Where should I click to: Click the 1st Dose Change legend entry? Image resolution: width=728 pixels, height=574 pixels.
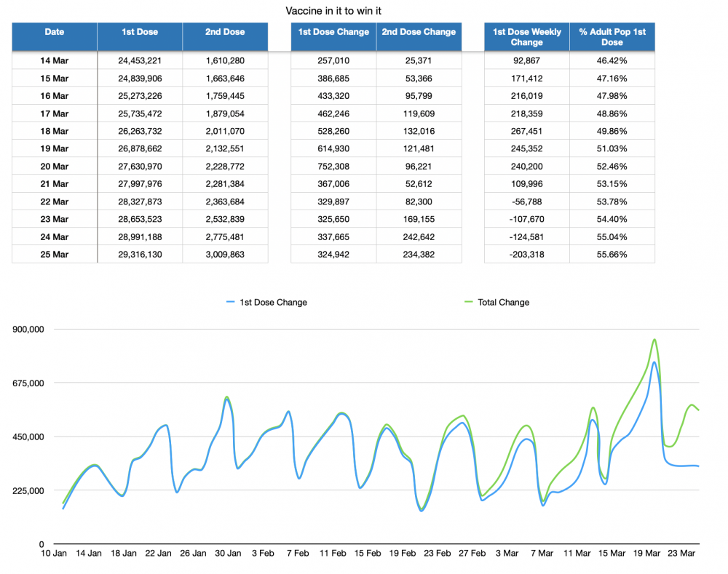click(267, 302)
